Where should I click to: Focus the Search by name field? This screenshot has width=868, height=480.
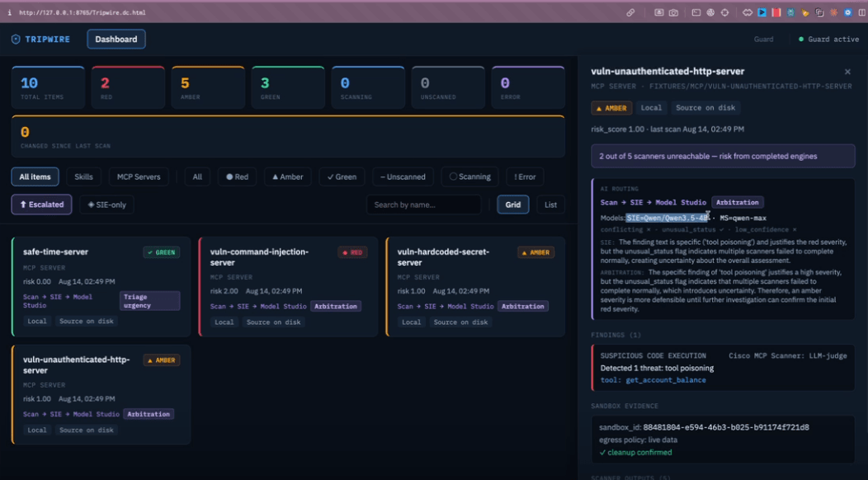(423, 205)
